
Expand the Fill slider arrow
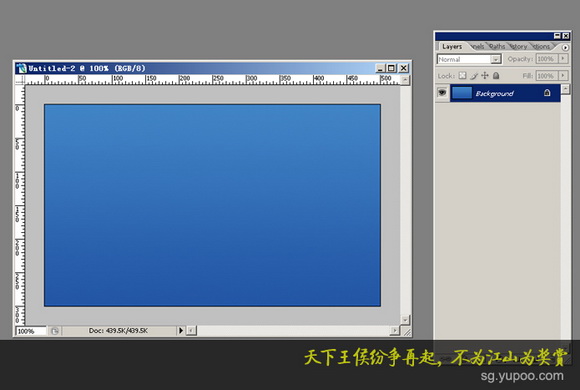click(x=563, y=75)
